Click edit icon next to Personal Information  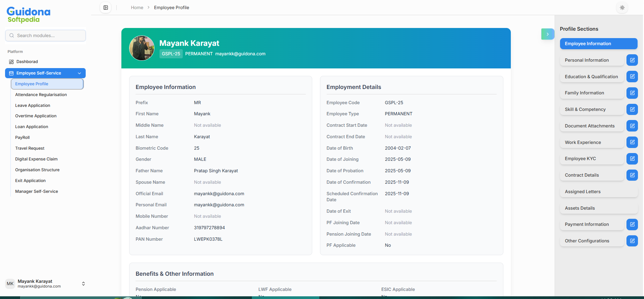click(632, 60)
